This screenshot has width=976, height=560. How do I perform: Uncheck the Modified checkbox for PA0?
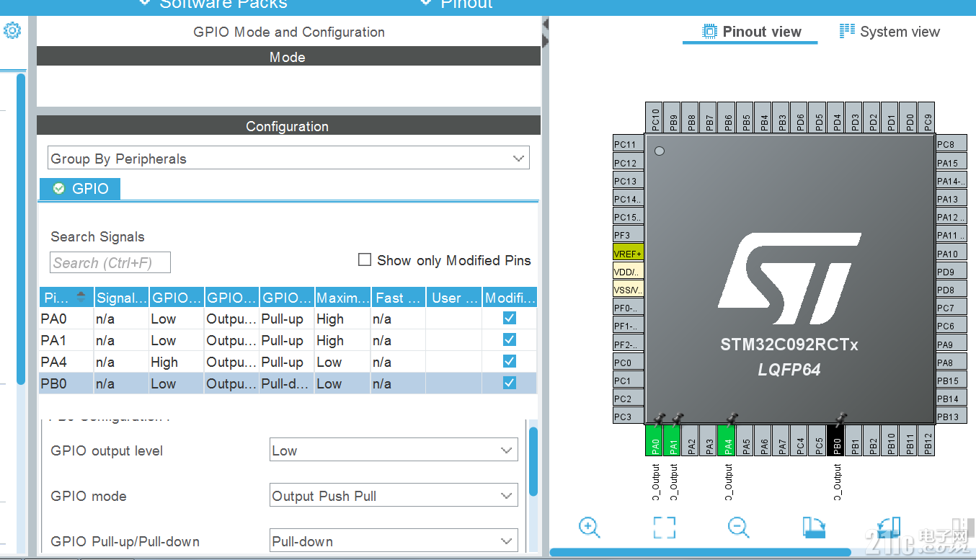[x=509, y=318]
